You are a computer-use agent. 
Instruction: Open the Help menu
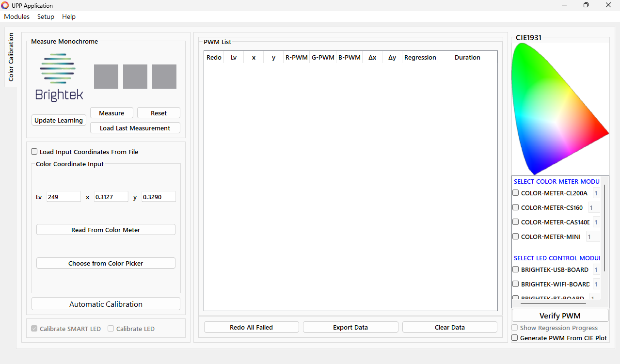pos(69,16)
